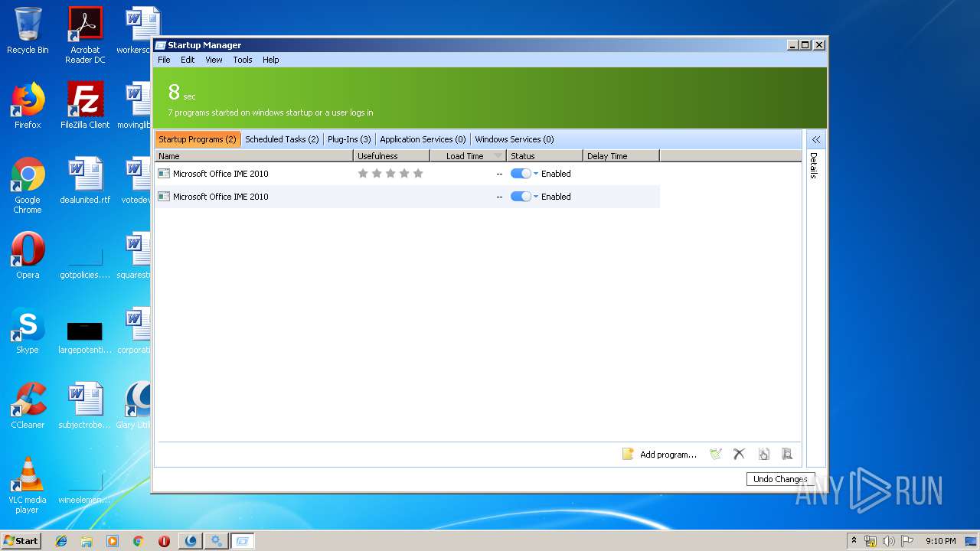Select the VLC media player shortcut
Viewport: 980px width, 551px height.
pyautogui.click(x=28, y=485)
